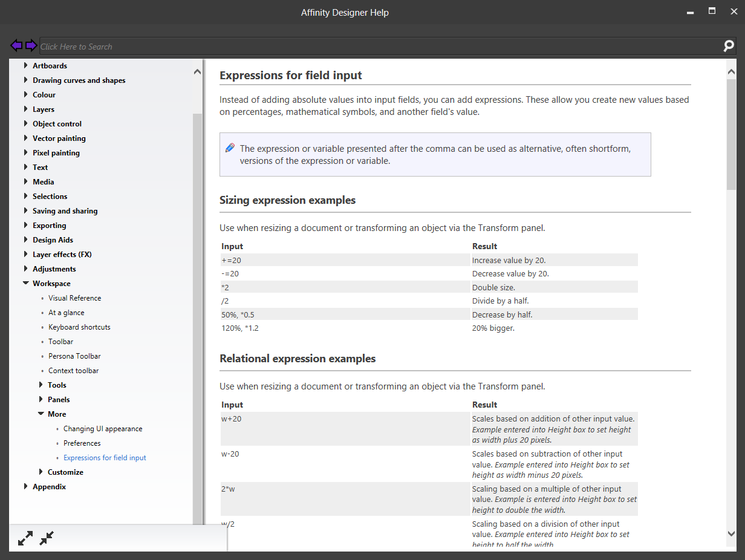This screenshot has height=560, width=745.
Task: Click the article pane scroll-up arrow
Action: 731,71
